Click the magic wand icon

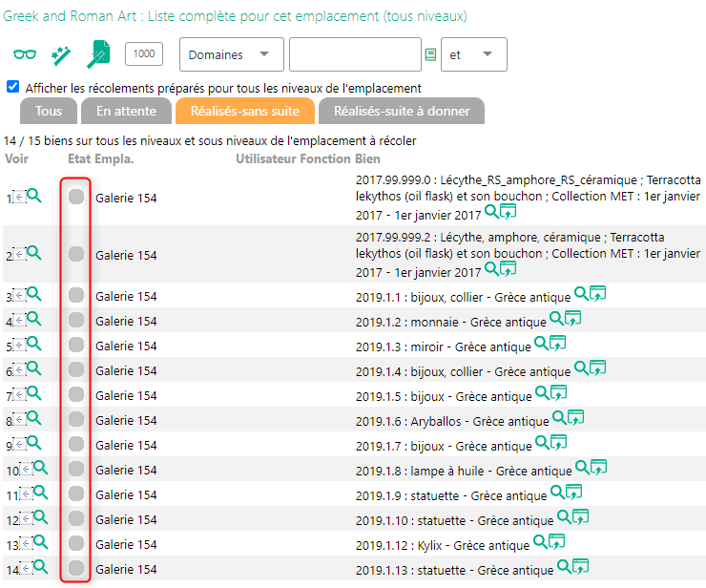[61, 55]
